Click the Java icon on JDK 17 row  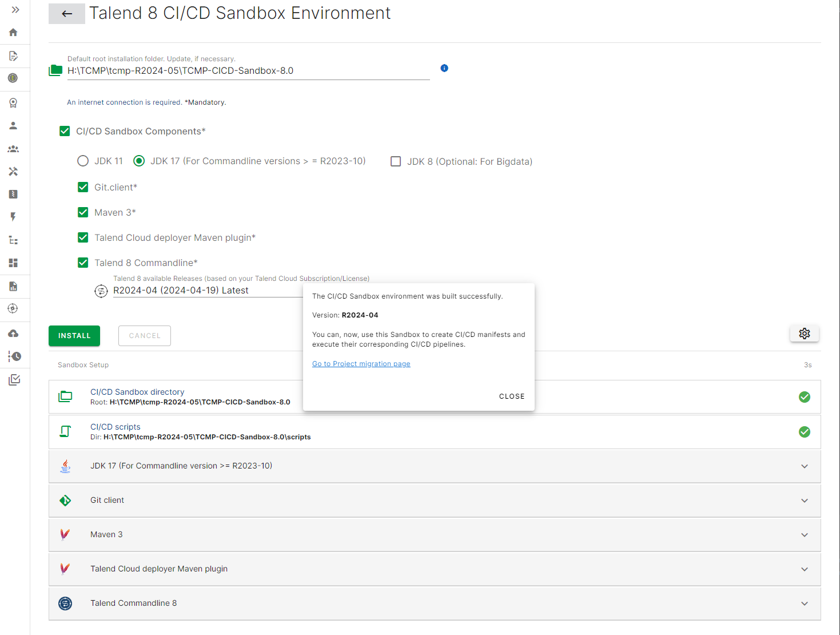pos(66,466)
